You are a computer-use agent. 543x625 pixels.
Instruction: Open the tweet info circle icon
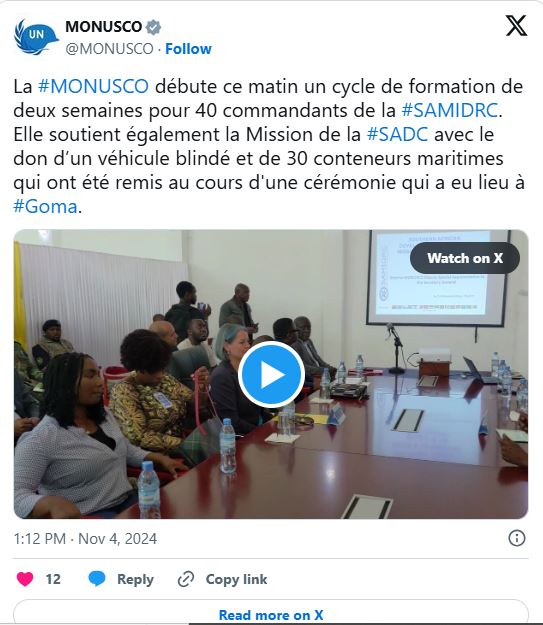(x=517, y=538)
